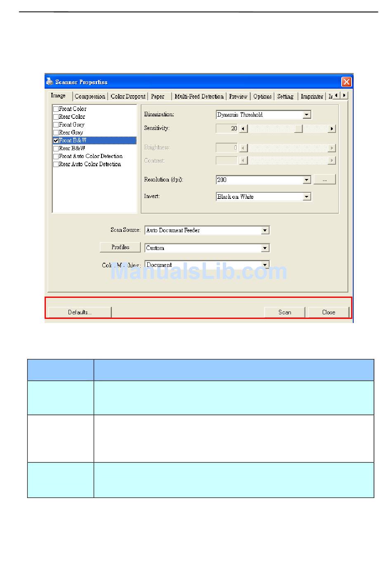Click the Sensitivity slider thumb

299,129
